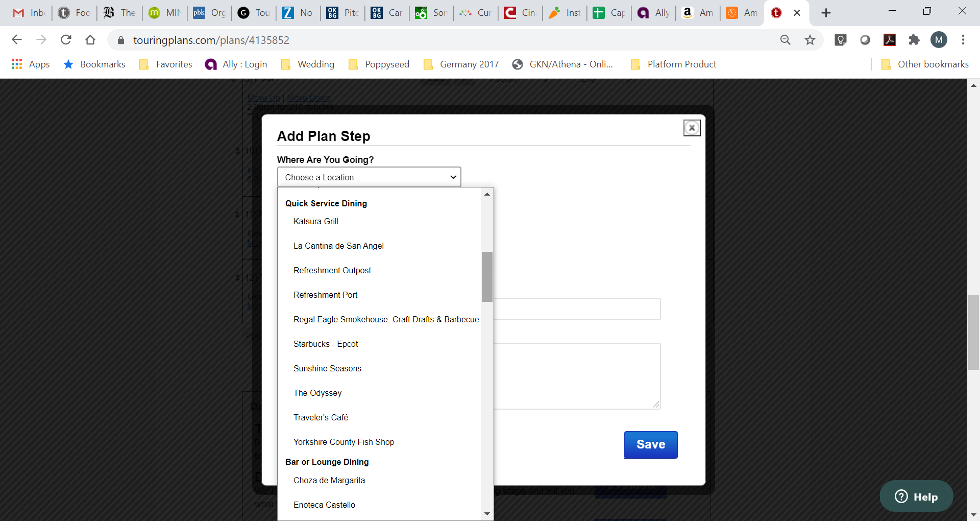Open the Germany 2017 bookmark folder
This screenshot has width=980, height=521.
[x=461, y=64]
